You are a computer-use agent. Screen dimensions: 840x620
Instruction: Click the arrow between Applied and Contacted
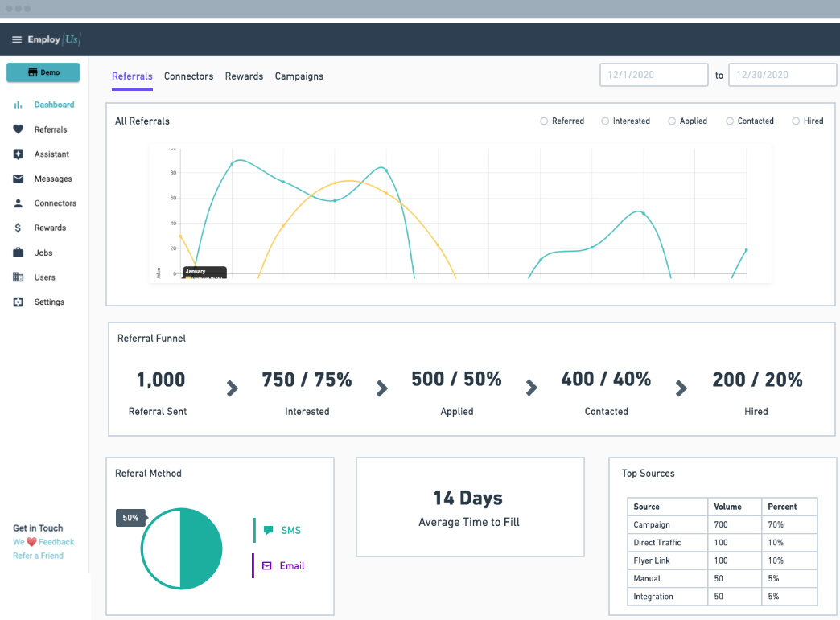(531, 388)
